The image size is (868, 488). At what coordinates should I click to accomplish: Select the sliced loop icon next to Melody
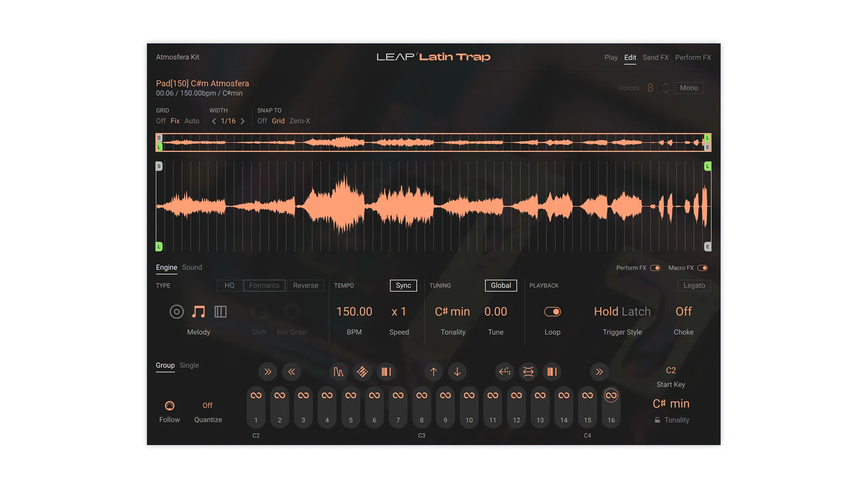pos(221,312)
